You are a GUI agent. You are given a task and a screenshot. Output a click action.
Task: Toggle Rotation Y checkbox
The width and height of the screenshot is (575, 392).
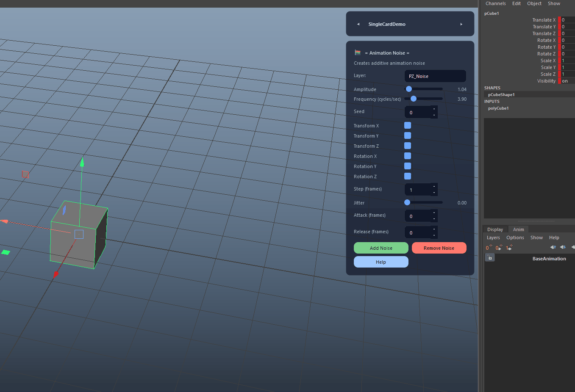[x=408, y=166]
